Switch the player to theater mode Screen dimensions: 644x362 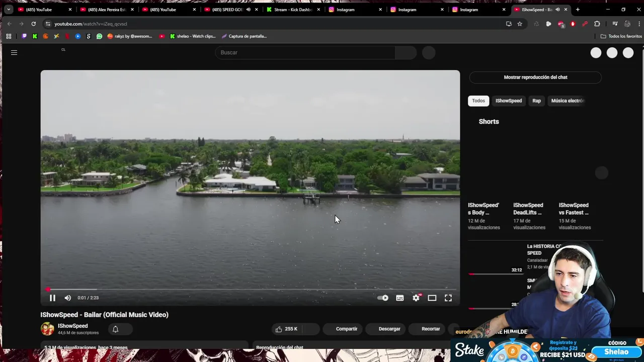tap(432, 298)
